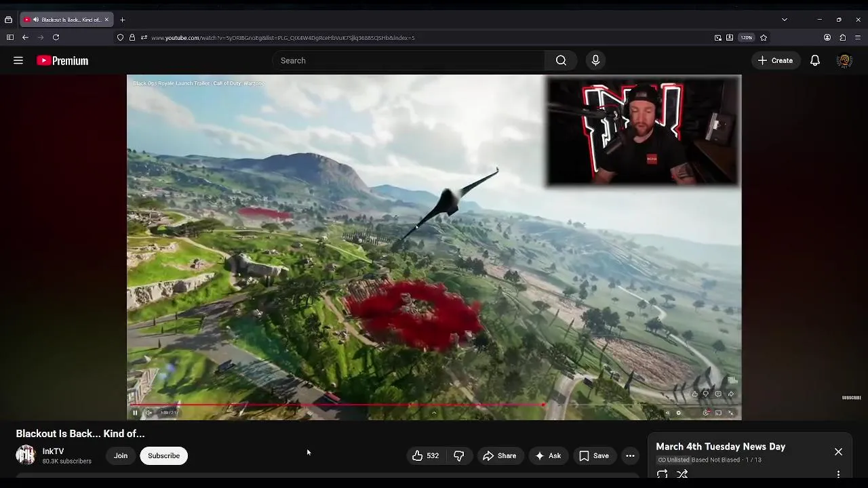Click the search magnifier button
The width and height of the screenshot is (868, 488).
(x=561, y=60)
